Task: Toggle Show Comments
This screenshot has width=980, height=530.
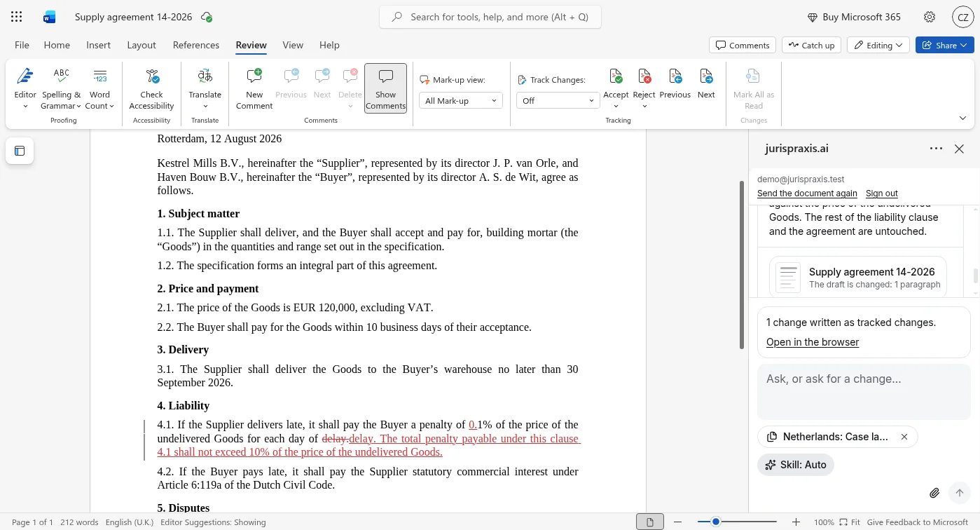Action: tap(385, 88)
